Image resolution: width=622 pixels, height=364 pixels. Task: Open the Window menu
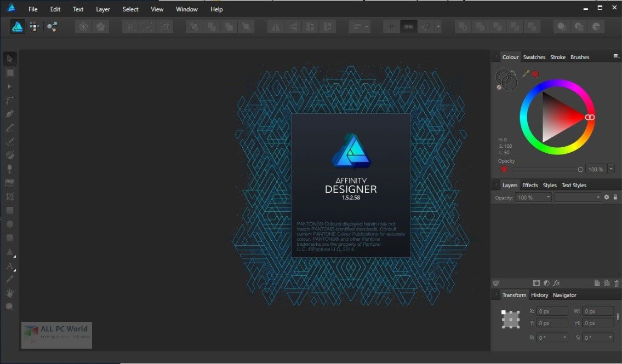[x=186, y=9]
